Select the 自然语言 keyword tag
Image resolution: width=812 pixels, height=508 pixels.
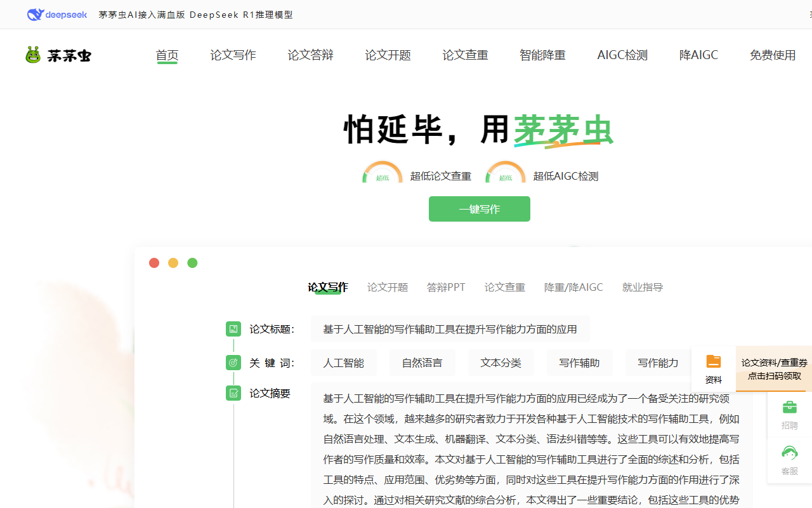click(x=422, y=363)
